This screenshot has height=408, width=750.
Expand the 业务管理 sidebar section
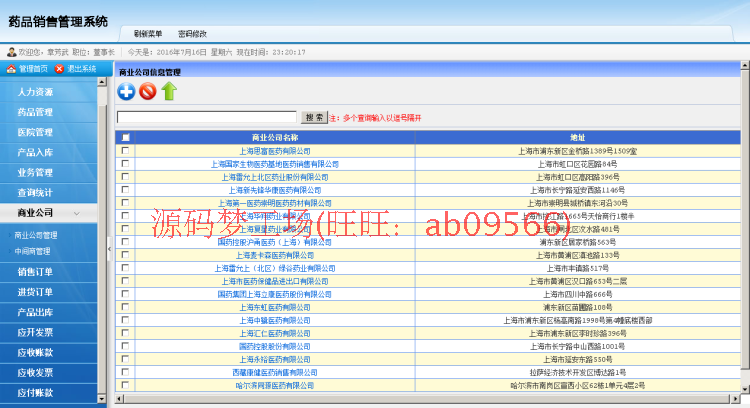[48, 173]
